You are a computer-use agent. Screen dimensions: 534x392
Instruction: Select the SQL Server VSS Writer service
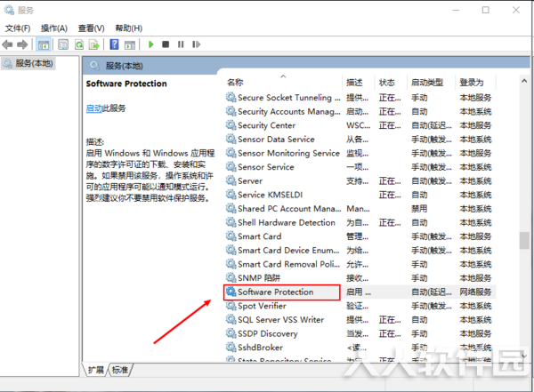coord(360,320)
